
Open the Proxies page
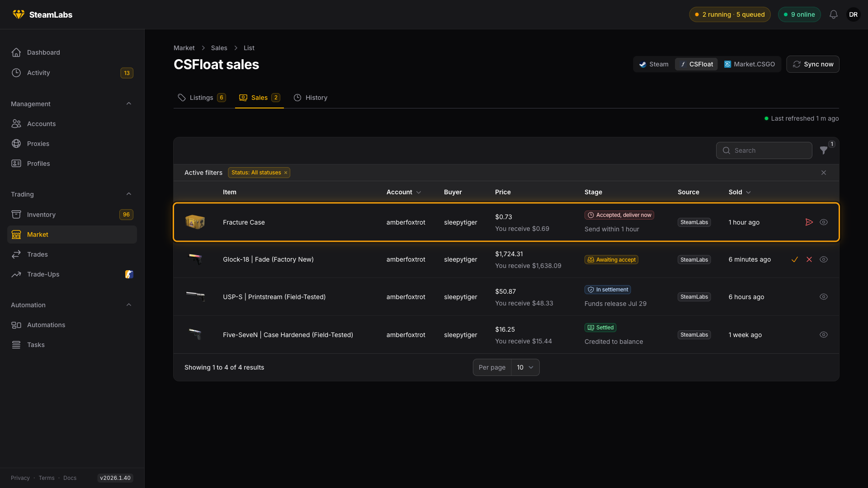(72, 144)
